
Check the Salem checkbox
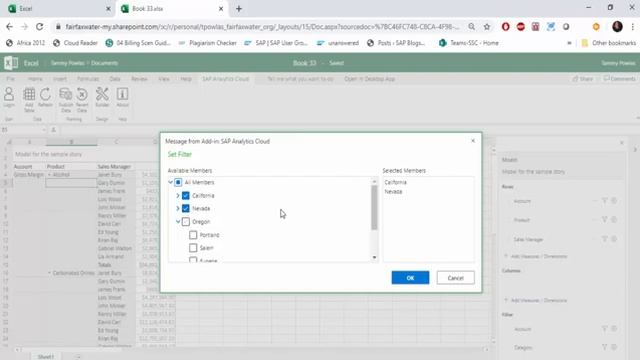pos(193,248)
